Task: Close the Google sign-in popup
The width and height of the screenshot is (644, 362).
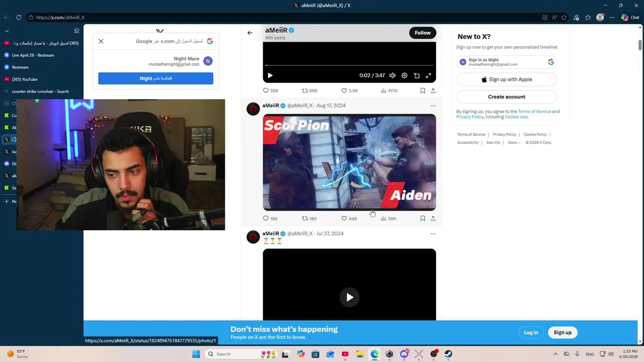Action: [101, 41]
